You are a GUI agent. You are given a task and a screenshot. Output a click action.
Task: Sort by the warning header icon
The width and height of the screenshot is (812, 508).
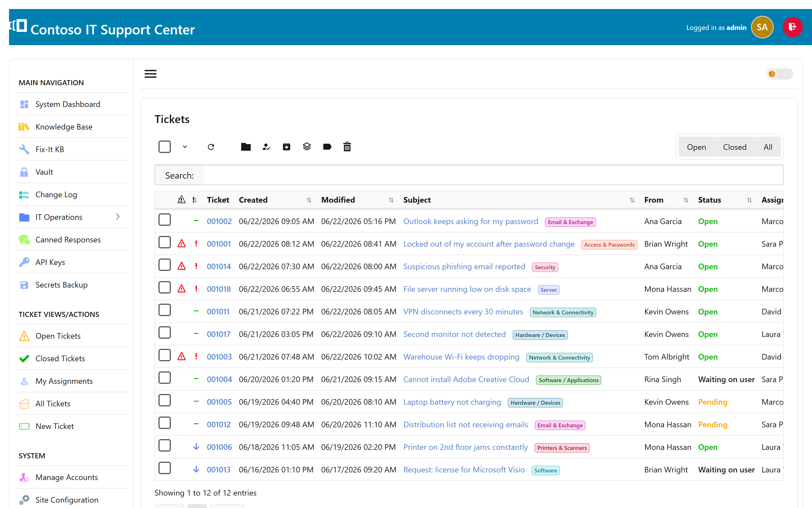(181, 200)
